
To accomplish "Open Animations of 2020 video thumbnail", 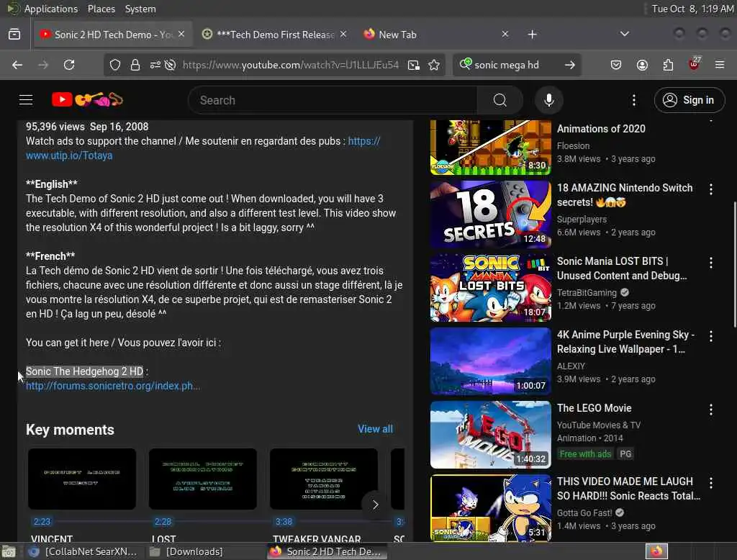I will (x=490, y=147).
